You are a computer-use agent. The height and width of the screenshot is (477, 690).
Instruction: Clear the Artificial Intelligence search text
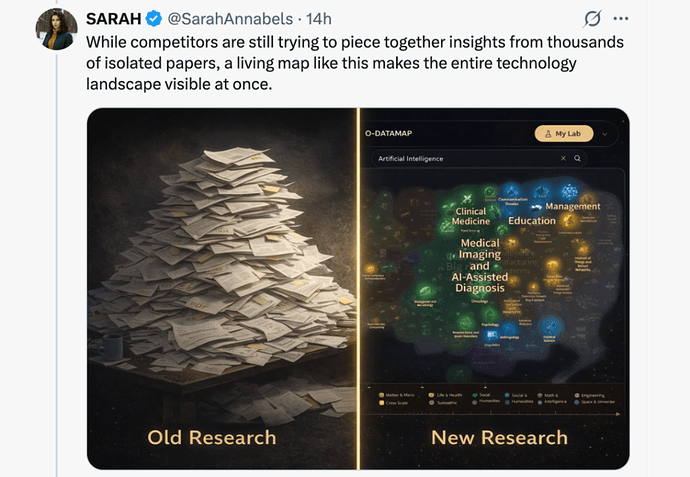point(563,158)
